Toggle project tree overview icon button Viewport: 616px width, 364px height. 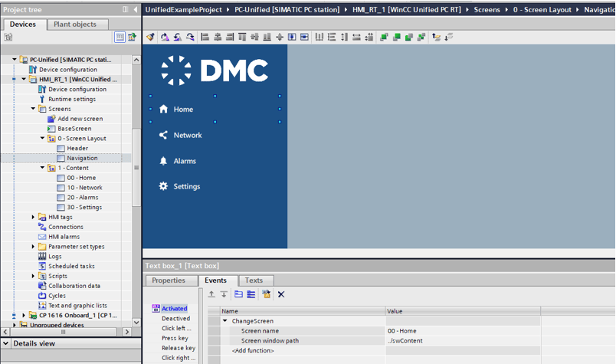pyautogui.click(x=120, y=37)
